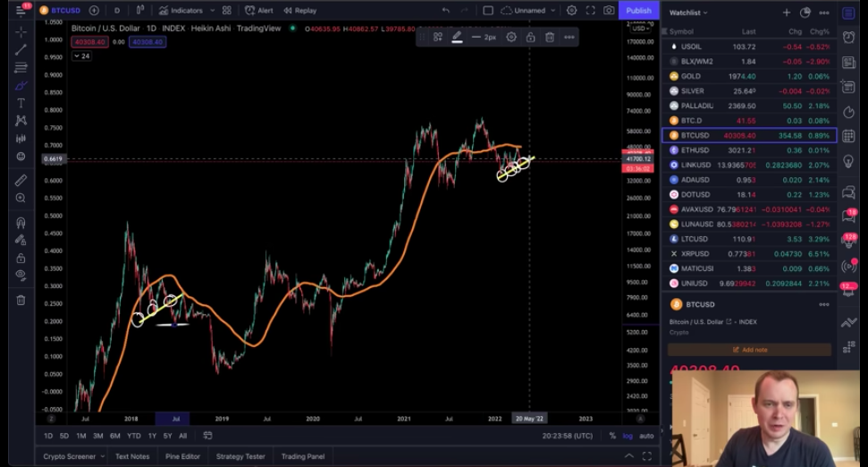
Task: Start bar Replay mode
Action: 300,10
